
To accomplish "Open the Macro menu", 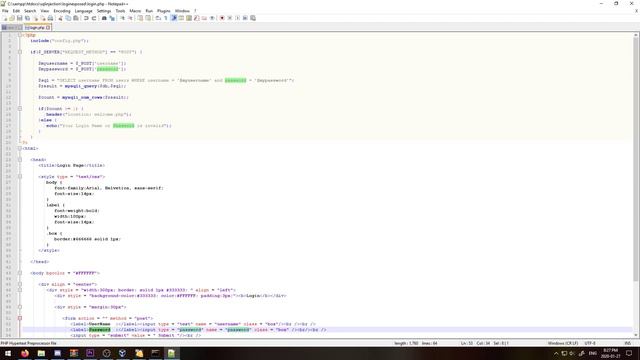I will coord(135,11).
